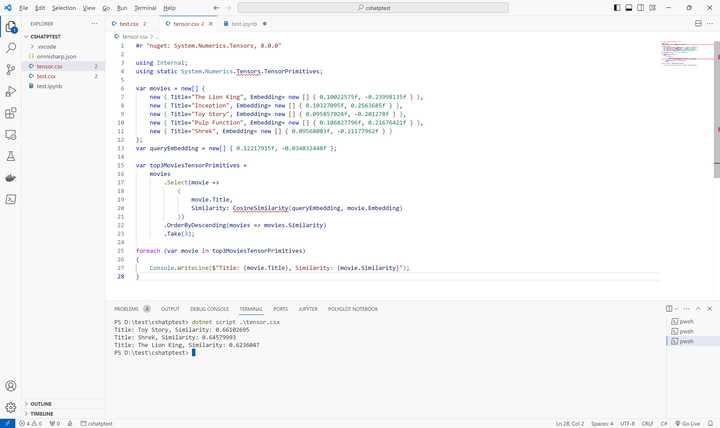720x428 pixels.
Task: Go forward using the navigation arrow
Action: 229,8
